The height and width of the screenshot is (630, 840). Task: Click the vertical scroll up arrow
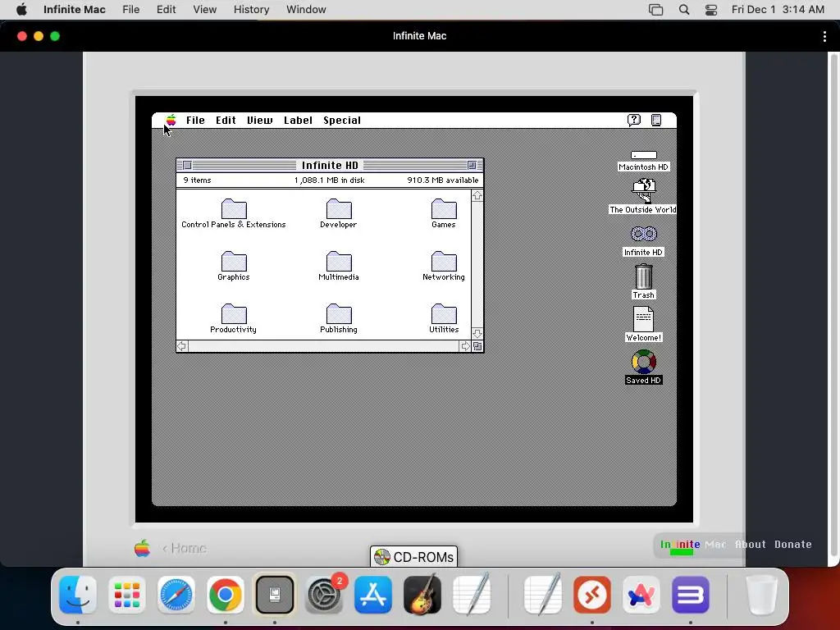click(x=477, y=195)
